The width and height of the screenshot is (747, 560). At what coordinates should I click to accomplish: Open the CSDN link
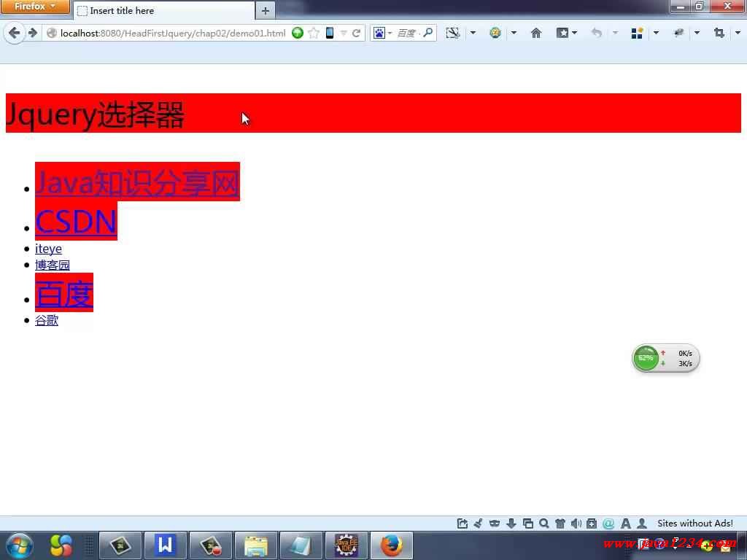click(76, 222)
